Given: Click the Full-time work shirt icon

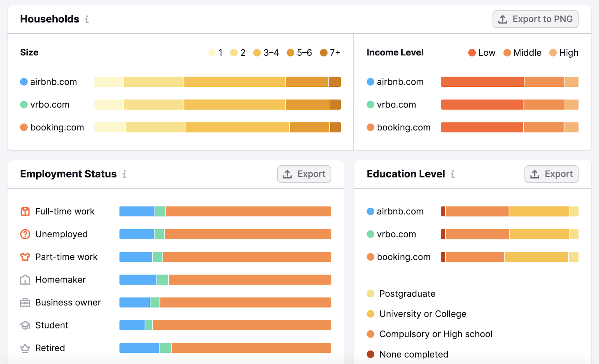Looking at the screenshot, I should [x=24, y=211].
